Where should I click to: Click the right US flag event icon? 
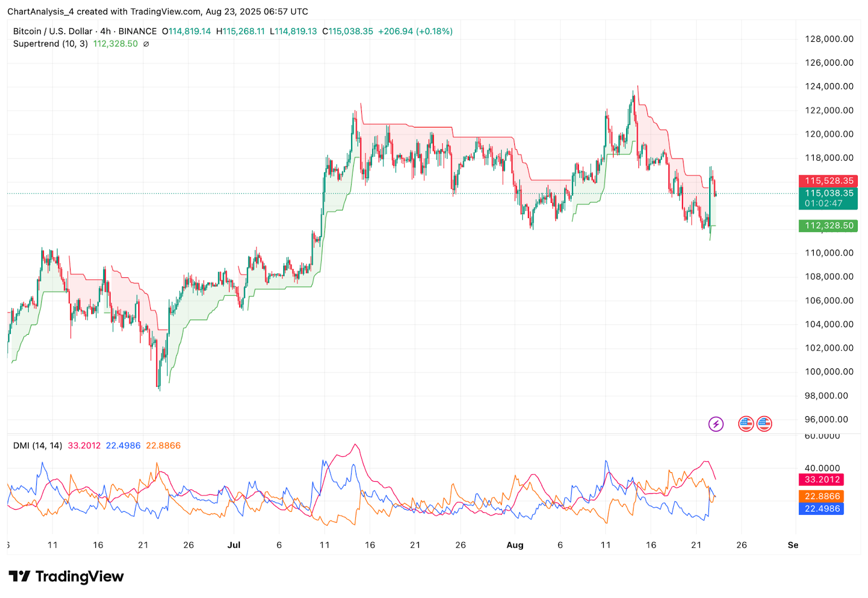click(x=764, y=424)
